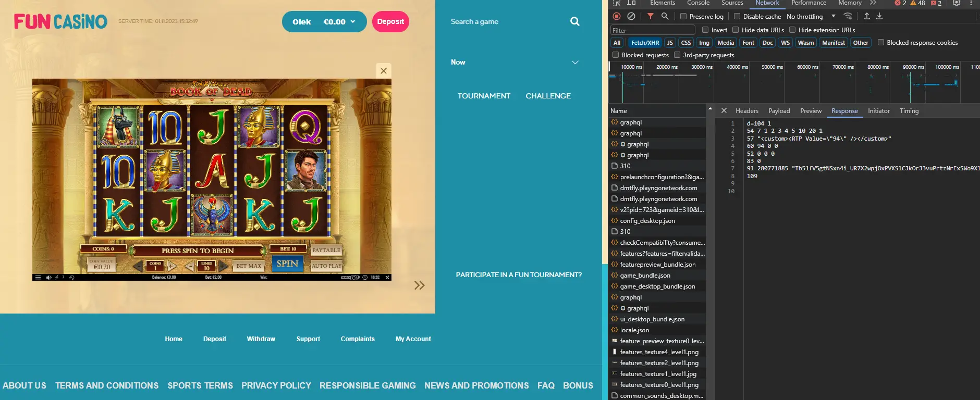This screenshot has width=980, height=400.
Task: Click the BET MAX button
Action: coord(249,266)
